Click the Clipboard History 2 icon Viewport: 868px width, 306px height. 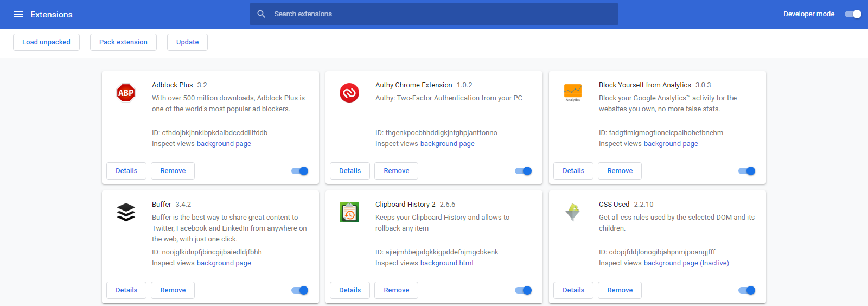[349, 212]
